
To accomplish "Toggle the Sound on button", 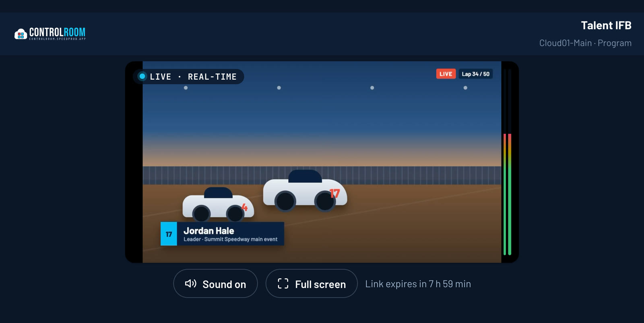I will tap(215, 284).
